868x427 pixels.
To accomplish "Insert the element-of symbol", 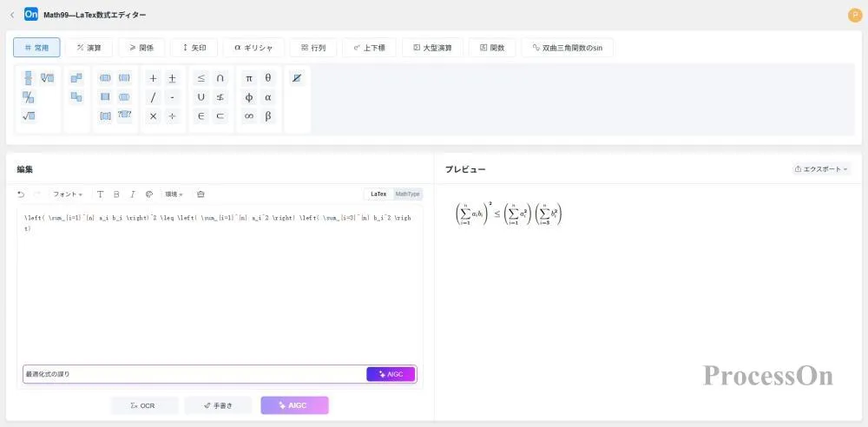I will coord(201,116).
